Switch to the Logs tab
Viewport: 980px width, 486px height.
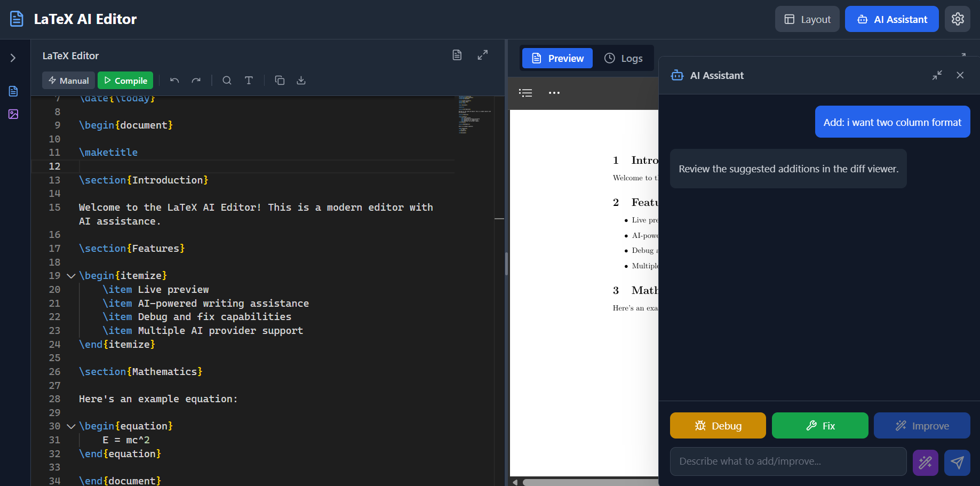coord(624,58)
